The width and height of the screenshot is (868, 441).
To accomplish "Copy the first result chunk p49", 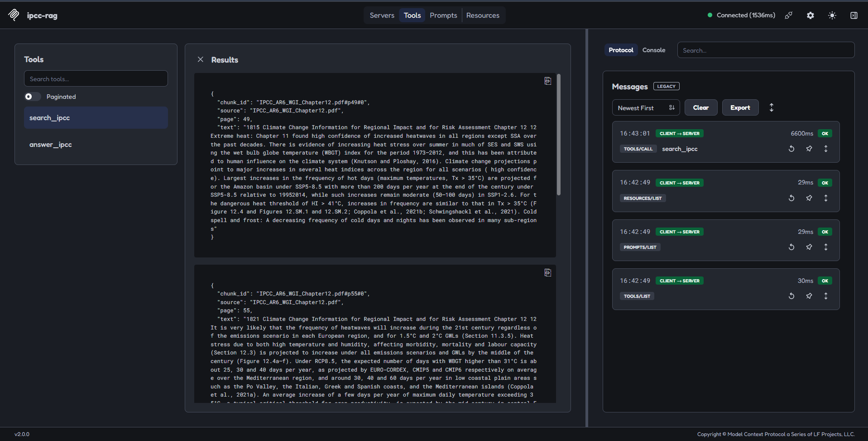I will pyautogui.click(x=548, y=81).
